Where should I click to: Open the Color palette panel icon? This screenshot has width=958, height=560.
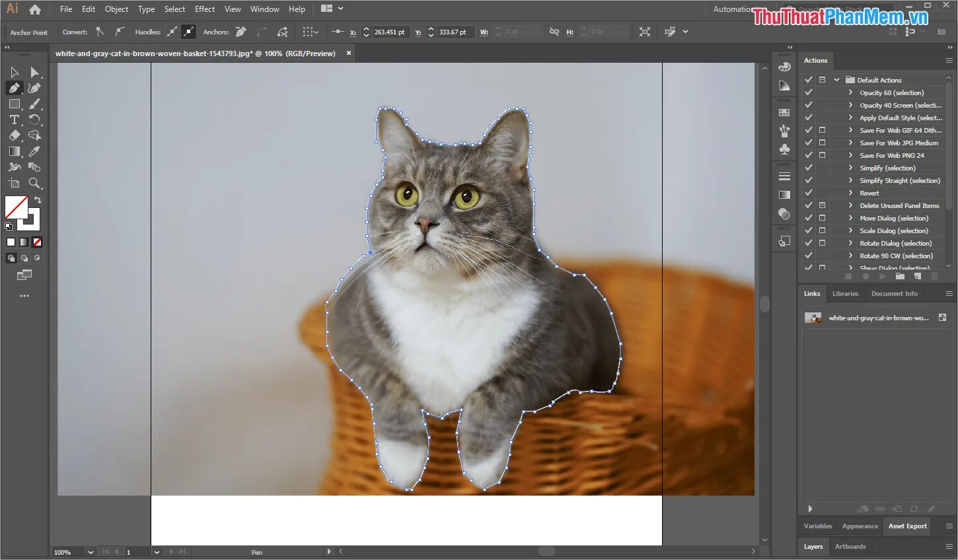[x=784, y=67]
